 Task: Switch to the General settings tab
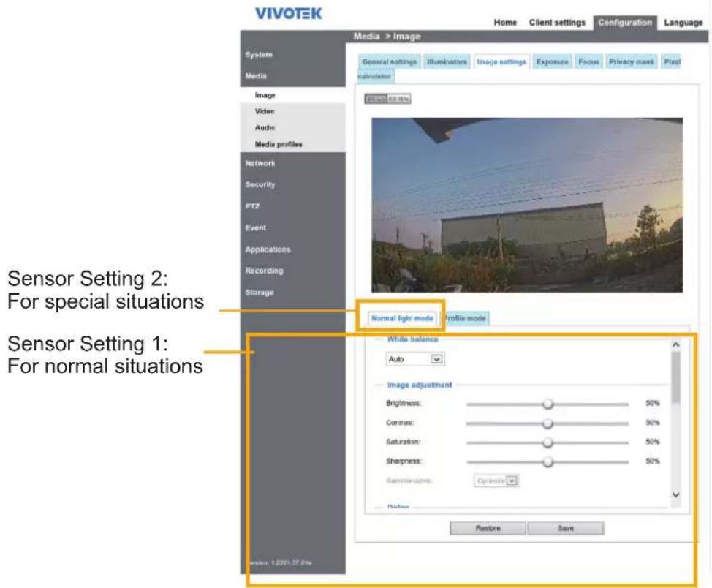click(x=389, y=61)
